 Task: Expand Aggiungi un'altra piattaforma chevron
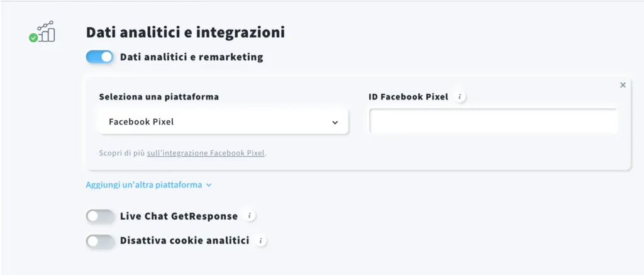209,185
